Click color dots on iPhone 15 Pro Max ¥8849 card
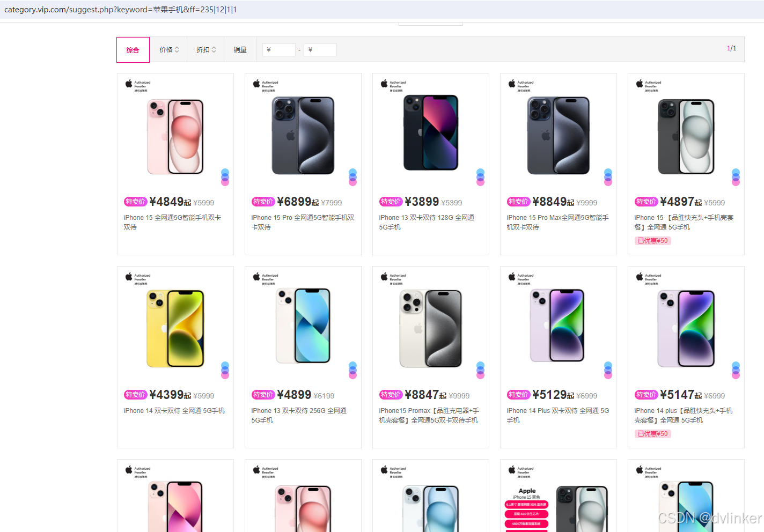 click(x=608, y=177)
